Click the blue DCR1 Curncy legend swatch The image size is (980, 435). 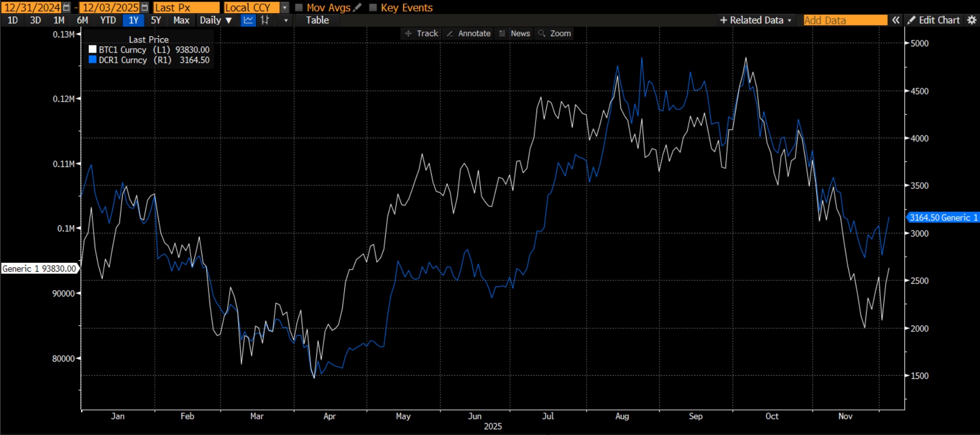click(x=92, y=60)
